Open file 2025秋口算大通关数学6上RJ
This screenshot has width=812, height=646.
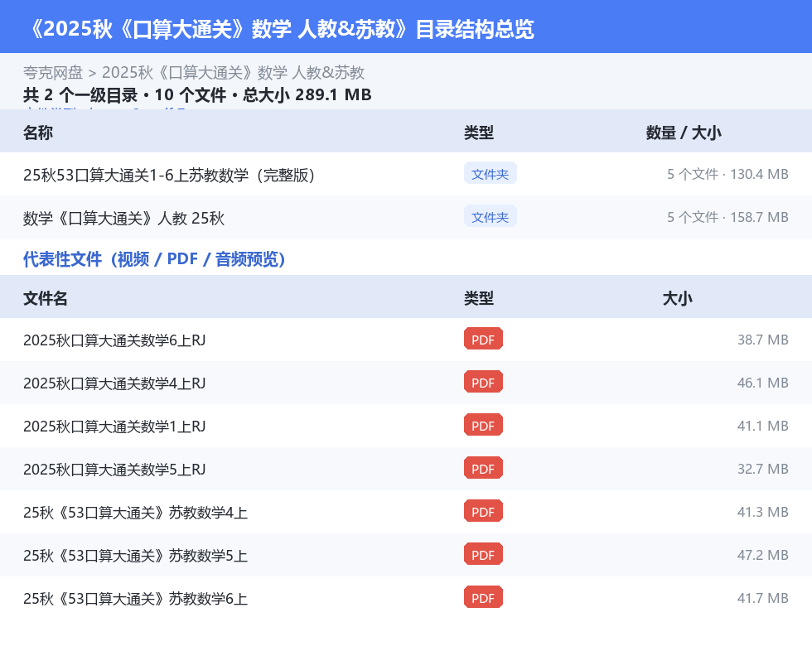coord(114,340)
